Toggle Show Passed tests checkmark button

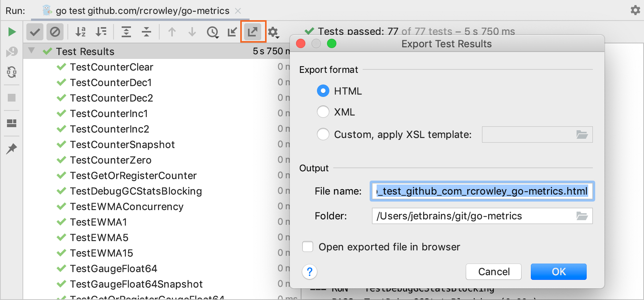click(x=35, y=32)
